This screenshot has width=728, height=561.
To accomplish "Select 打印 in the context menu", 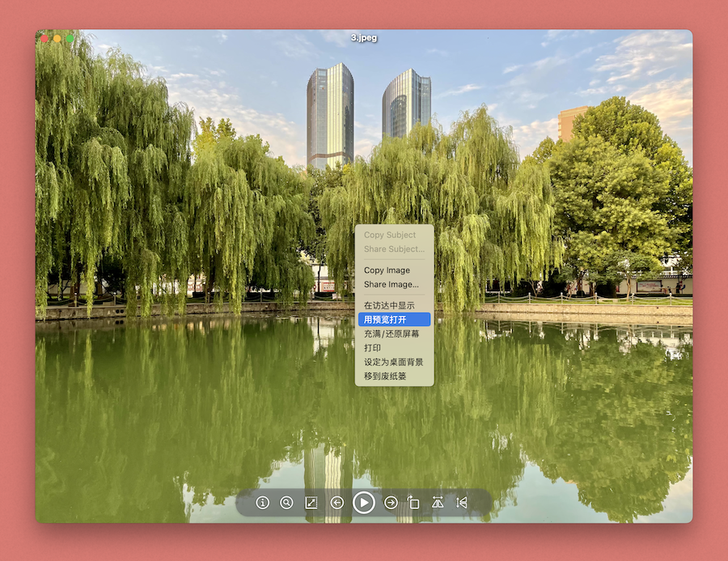I will pyautogui.click(x=374, y=347).
